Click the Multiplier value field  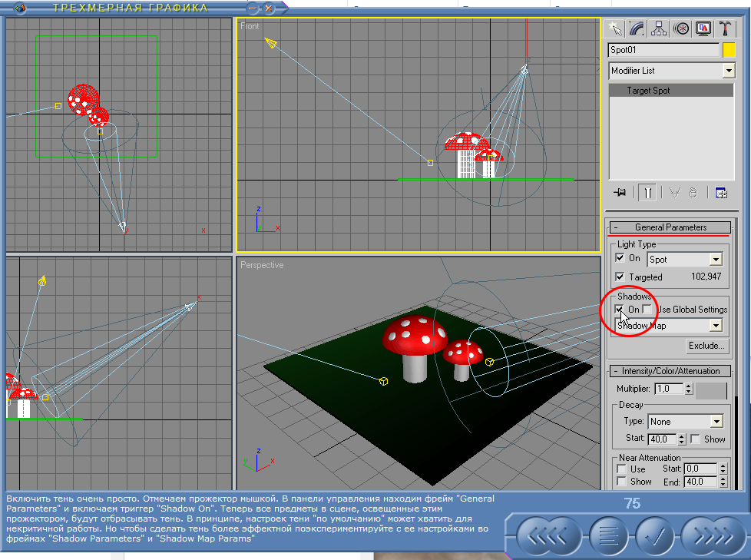[670, 389]
